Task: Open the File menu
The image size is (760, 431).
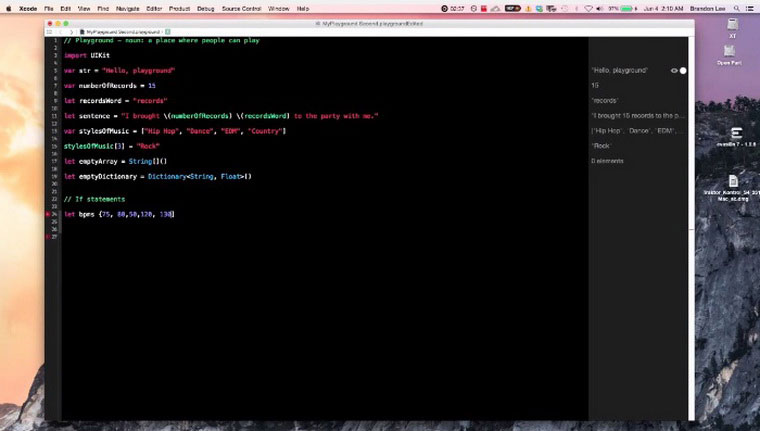Action: (48, 9)
